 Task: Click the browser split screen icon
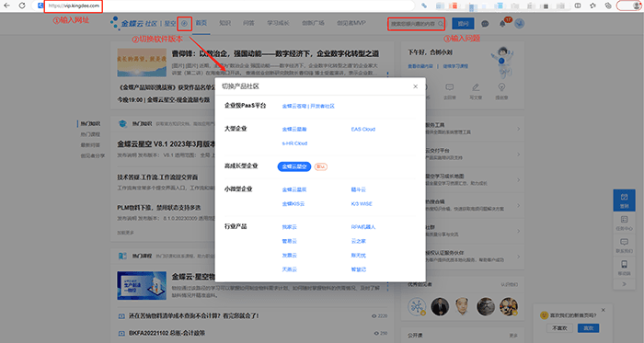coord(578,6)
